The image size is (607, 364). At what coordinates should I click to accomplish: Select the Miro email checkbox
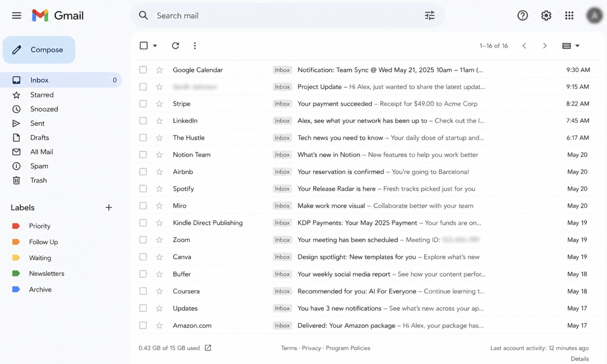(143, 206)
